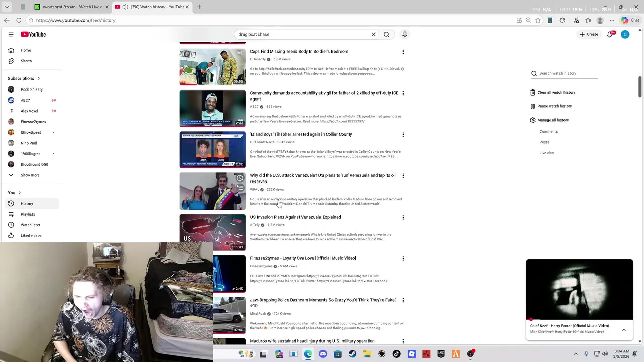The image size is (644, 362).
Task: Open the browser tab list dropdown
Action: (7, 7)
